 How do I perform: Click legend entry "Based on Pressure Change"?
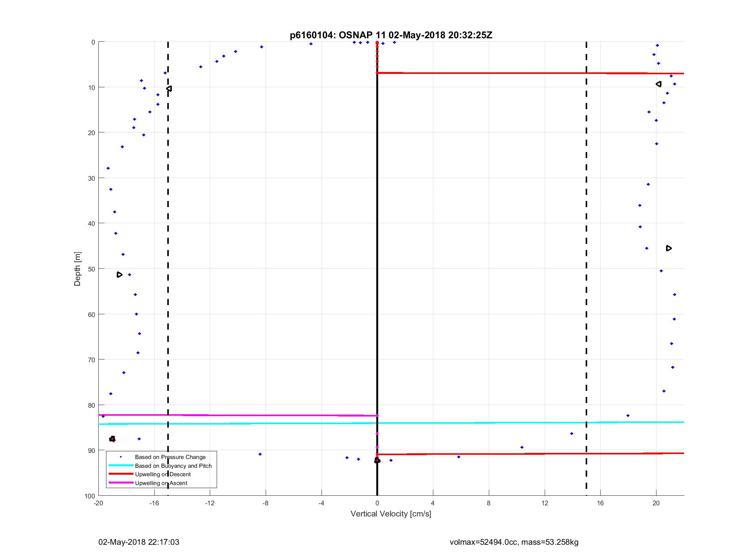point(170,457)
